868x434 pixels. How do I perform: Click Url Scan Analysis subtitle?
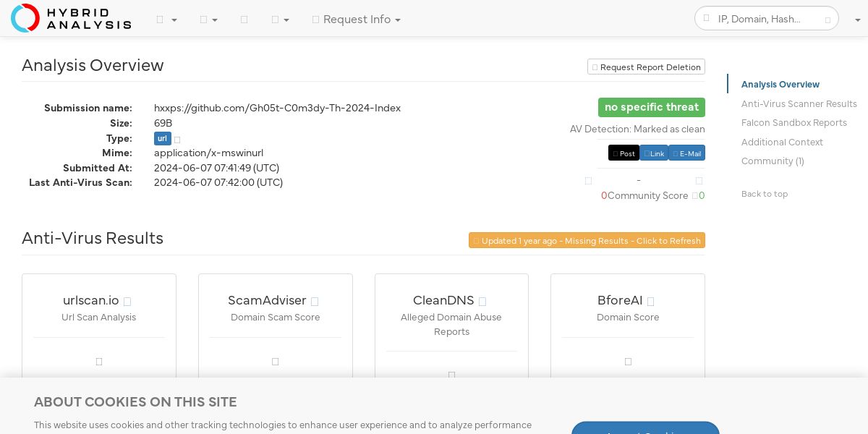99,318
